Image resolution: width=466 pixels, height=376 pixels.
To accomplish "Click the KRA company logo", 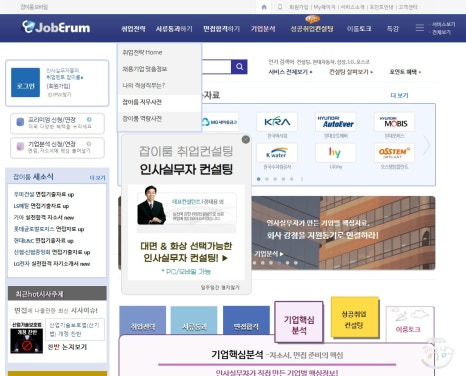I will pos(277,122).
